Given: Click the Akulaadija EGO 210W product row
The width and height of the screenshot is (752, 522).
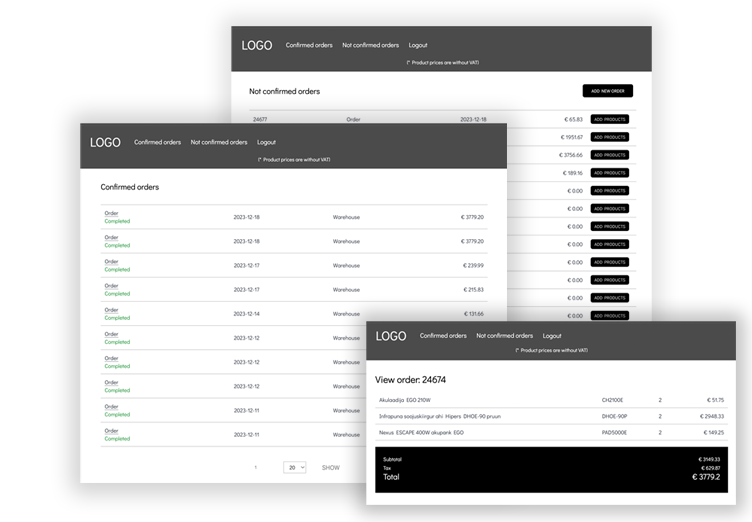Looking at the screenshot, I should pyautogui.click(x=411, y=400).
